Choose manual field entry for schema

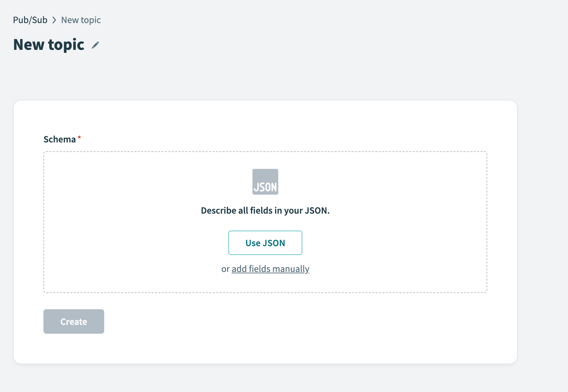[x=270, y=269]
